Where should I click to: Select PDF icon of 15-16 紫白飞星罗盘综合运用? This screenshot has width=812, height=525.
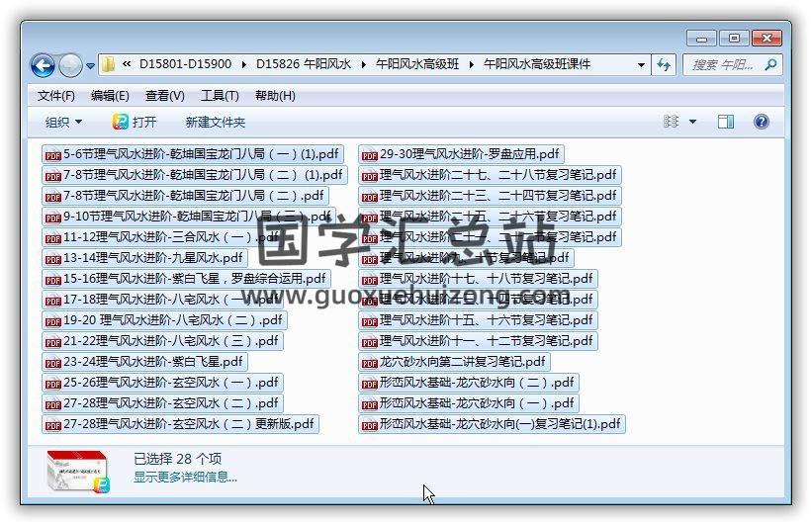pos(52,280)
